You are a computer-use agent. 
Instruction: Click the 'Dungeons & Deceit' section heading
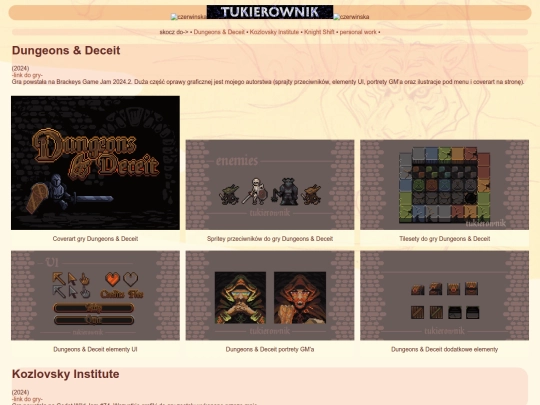(x=66, y=51)
